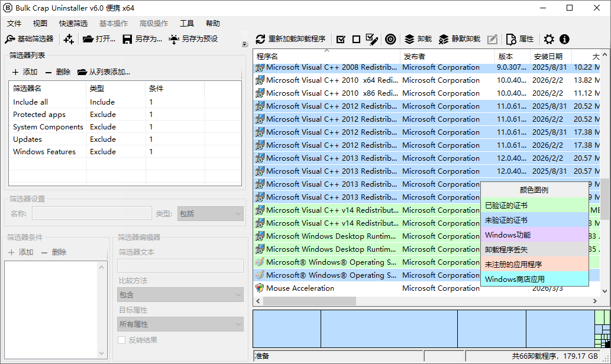
Task: Reload the uninstaller list
Action: (293, 39)
